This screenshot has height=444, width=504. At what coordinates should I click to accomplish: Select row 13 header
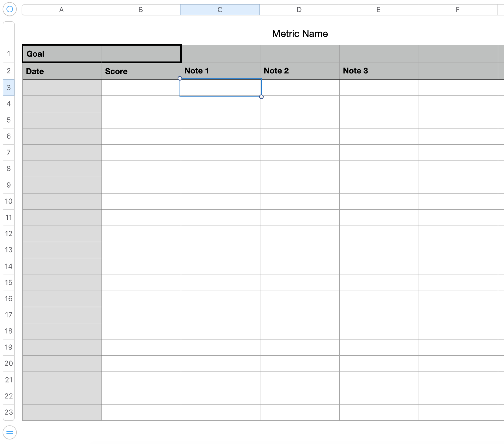click(9, 250)
